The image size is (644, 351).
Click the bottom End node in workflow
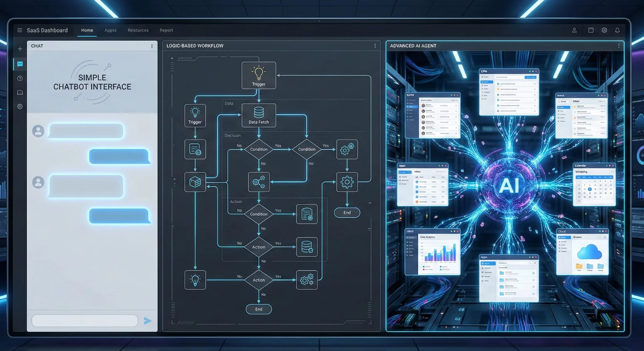click(x=259, y=309)
